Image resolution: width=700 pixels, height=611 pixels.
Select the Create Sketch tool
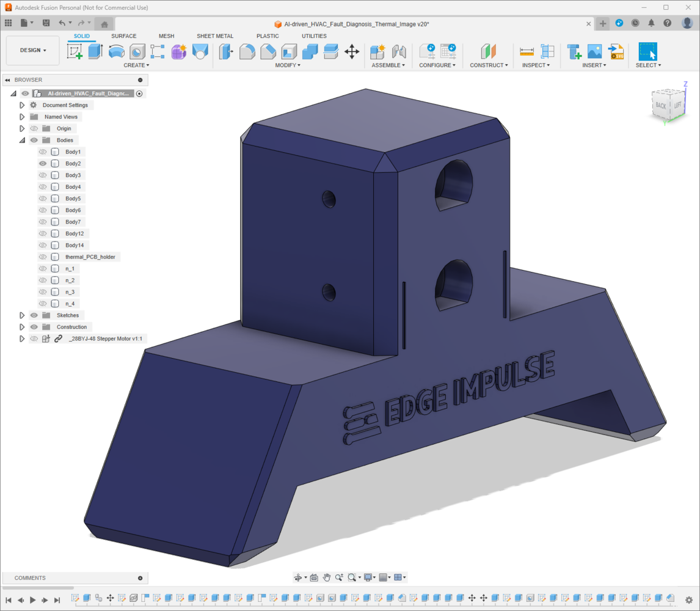[75, 51]
